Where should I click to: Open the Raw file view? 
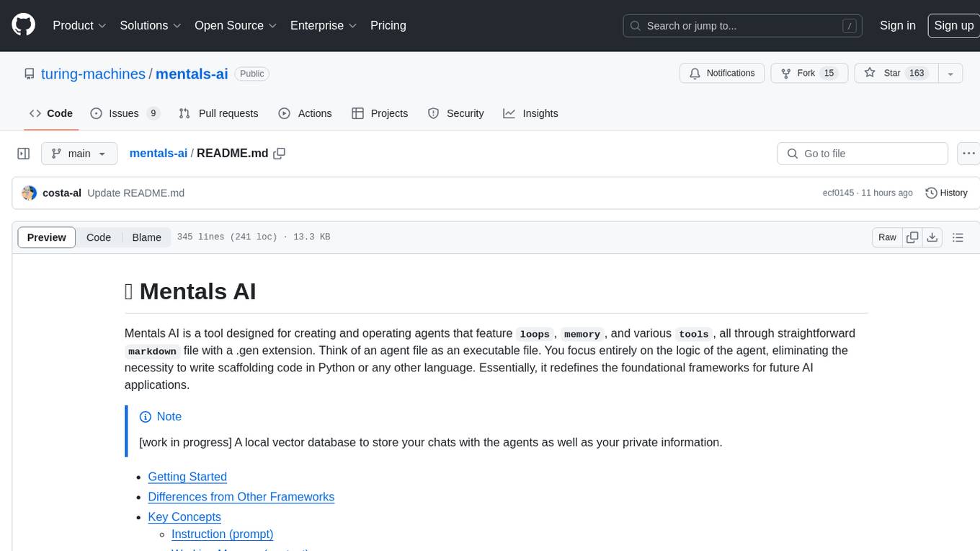click(887, 237)
